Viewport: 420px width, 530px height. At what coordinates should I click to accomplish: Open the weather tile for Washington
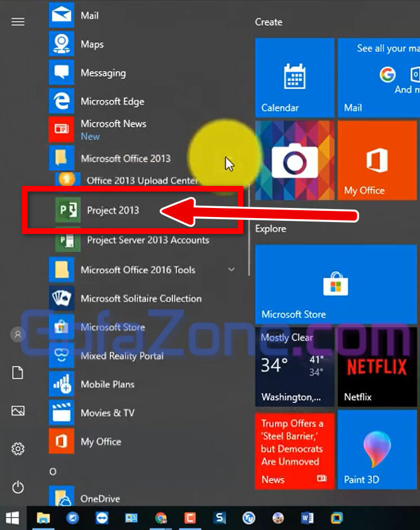[294, 367]
